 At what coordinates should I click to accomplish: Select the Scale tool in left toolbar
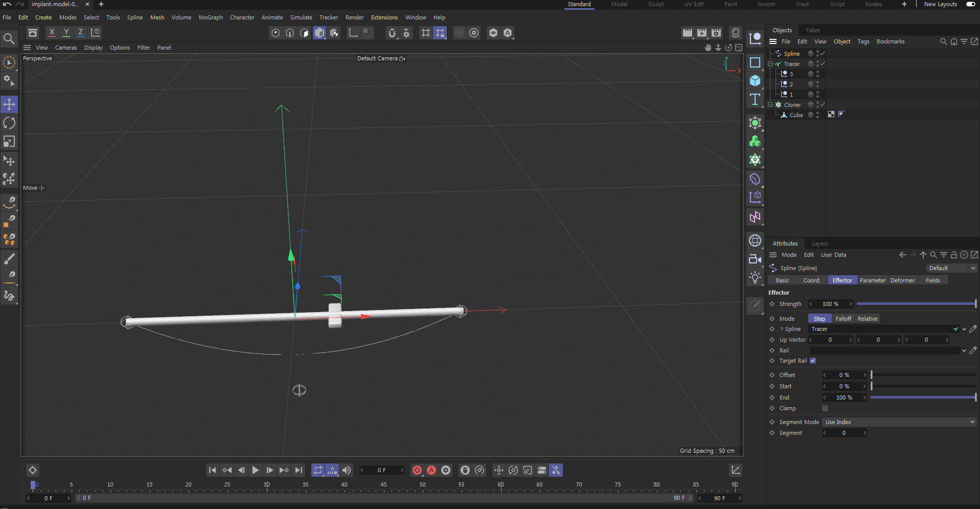[9, 141]
